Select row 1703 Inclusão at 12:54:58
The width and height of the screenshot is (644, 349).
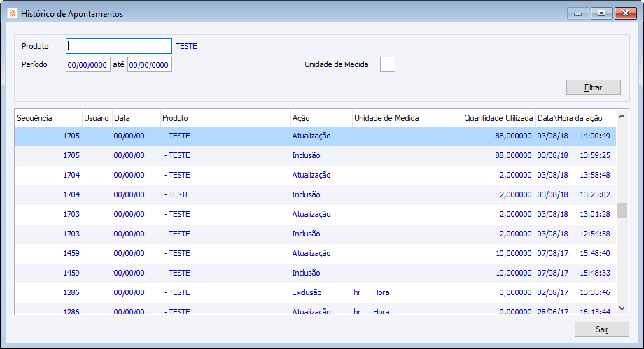[x=316, y=234]
